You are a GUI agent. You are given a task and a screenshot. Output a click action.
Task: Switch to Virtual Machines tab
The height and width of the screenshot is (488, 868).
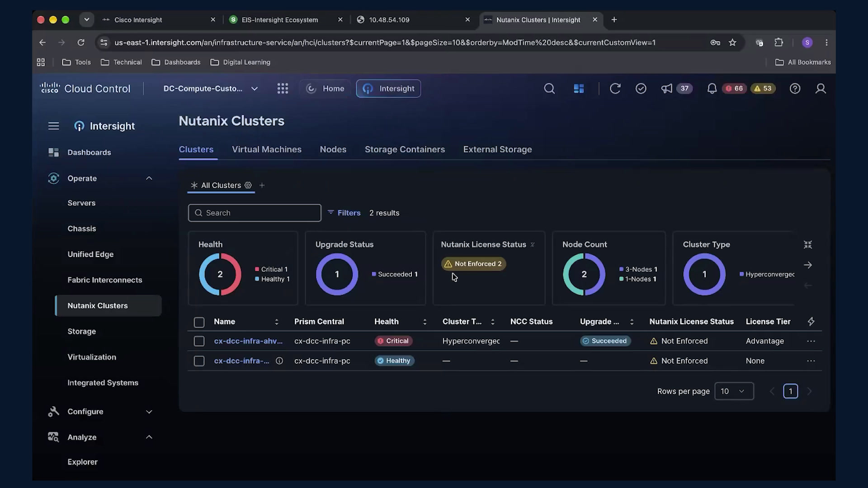(x=267, y=150)
